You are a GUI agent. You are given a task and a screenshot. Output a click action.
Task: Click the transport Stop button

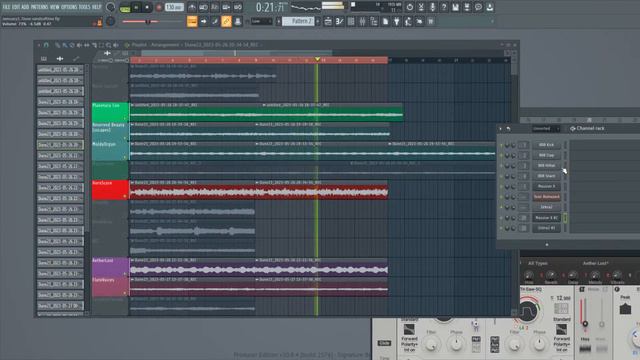pos(147,7)
